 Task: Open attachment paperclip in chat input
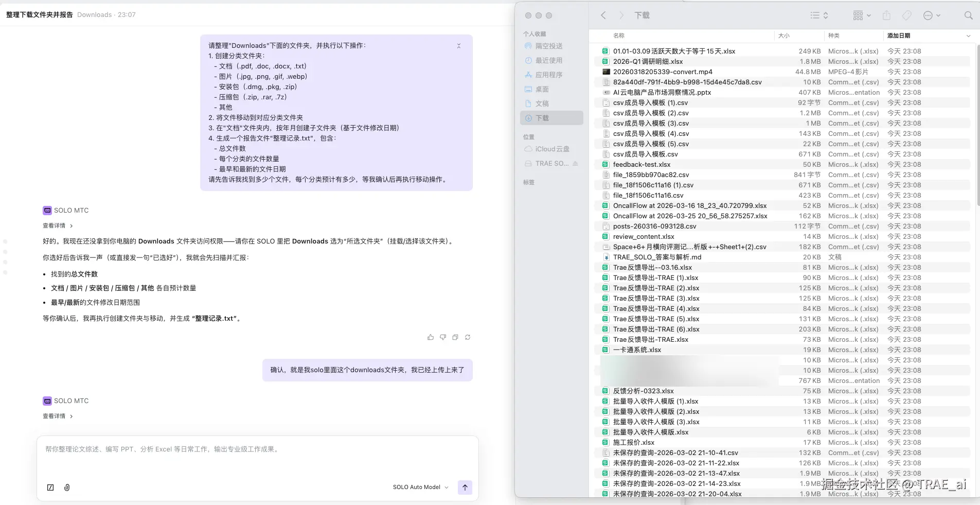67,487
